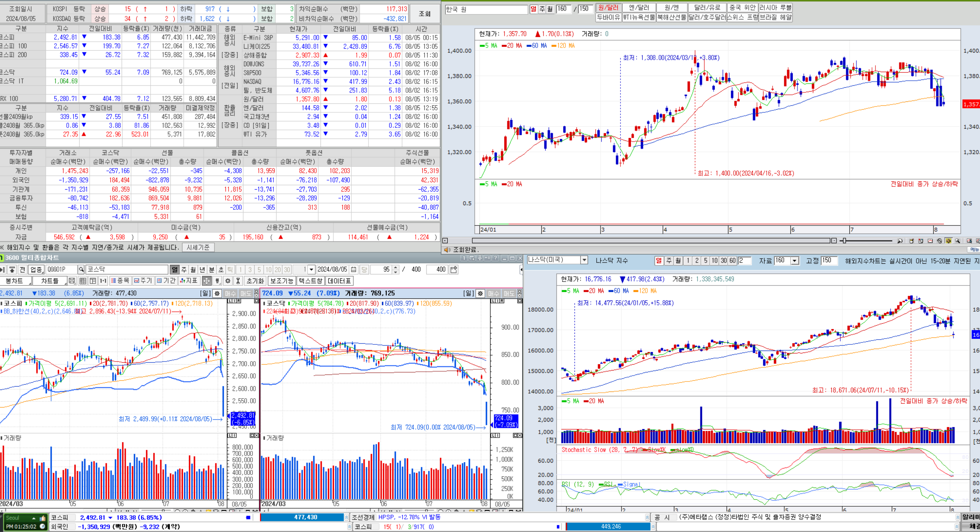The image size is (980, 532).
Task: Select the 브라질 헤알 currency tab
Action: [776, 17]
